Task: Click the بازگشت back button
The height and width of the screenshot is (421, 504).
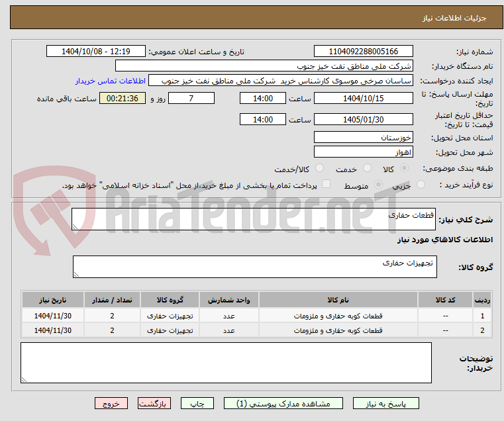Action: (x=154, y=403)
